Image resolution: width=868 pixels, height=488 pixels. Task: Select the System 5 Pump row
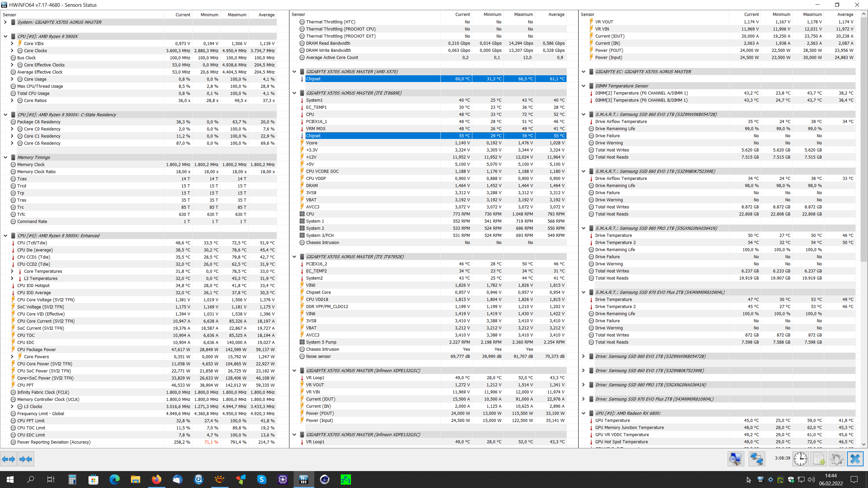(428, 342)
